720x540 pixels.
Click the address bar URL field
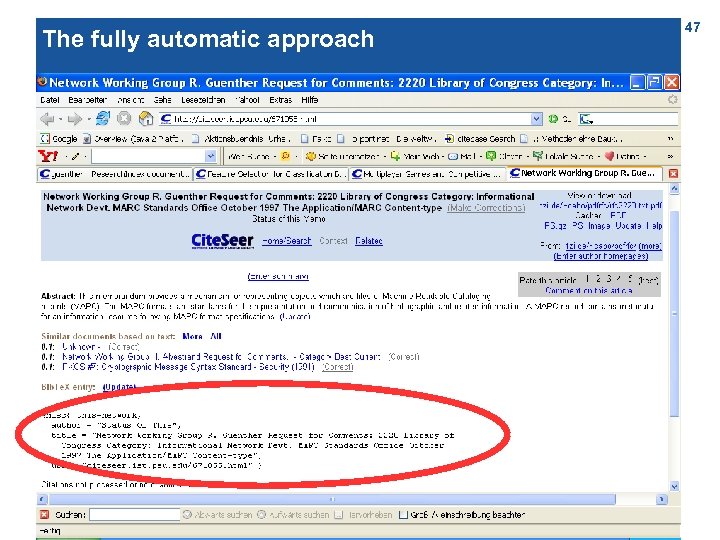351,119
